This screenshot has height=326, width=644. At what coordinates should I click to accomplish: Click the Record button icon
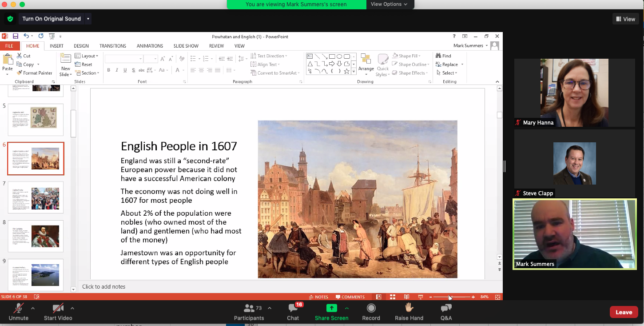coord(371,308)
